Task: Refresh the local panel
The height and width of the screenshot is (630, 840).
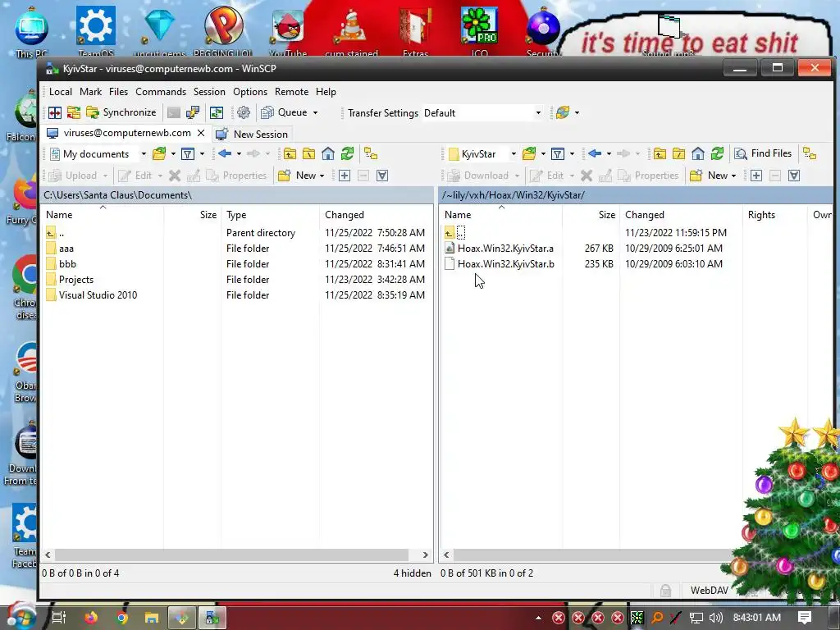Action: [347, 154]
